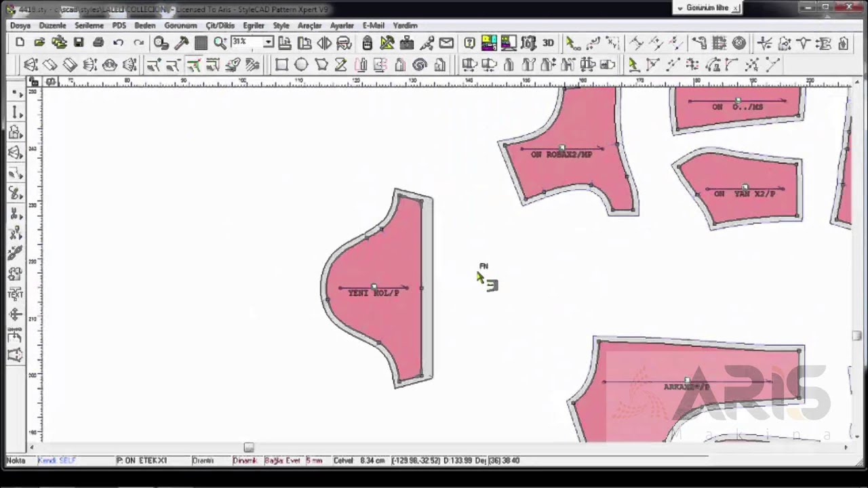Open the Ayarlar menu
This screenshot has width=868, height=488.
click(x=342, y=25)
